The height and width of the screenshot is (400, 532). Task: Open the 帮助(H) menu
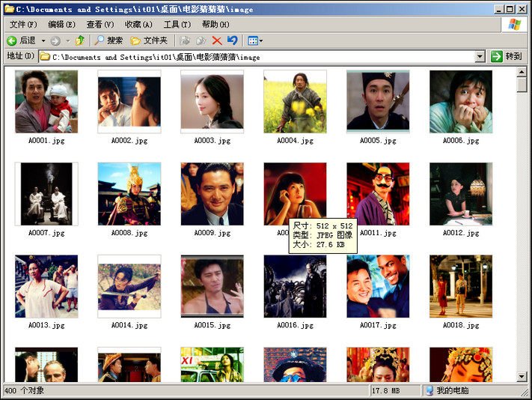click(x=215, y=25)
